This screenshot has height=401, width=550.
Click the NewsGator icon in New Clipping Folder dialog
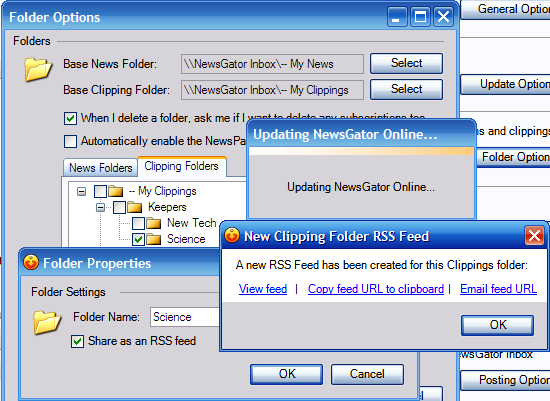pos(232,235)
